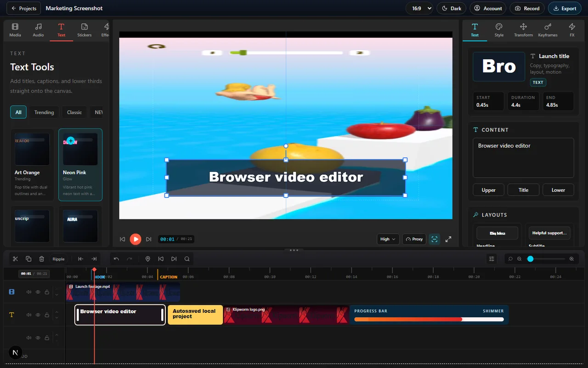Switch theme using the Dark button
The width and height of the screenshot is (588, 368).
452,8
